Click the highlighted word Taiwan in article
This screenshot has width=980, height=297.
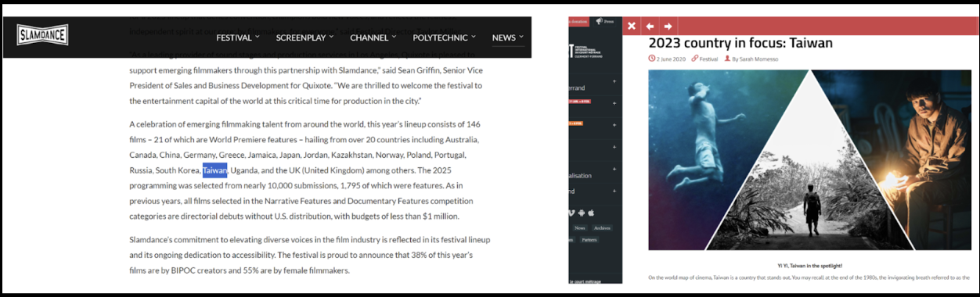[x=214, y=170]
